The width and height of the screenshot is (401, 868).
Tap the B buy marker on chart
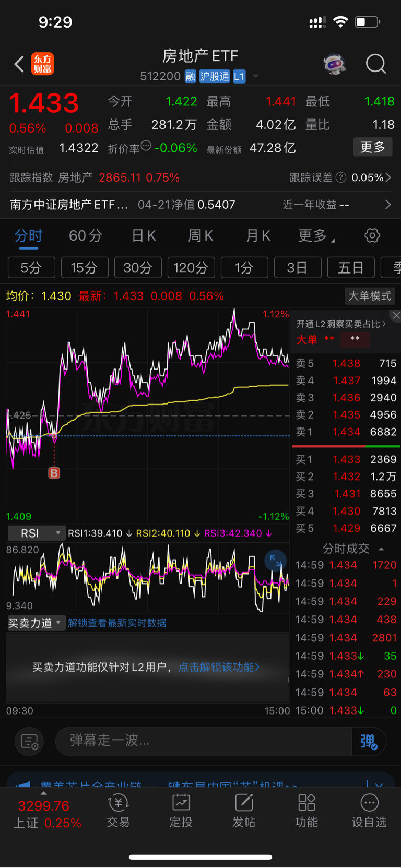[x=54, y=473]
